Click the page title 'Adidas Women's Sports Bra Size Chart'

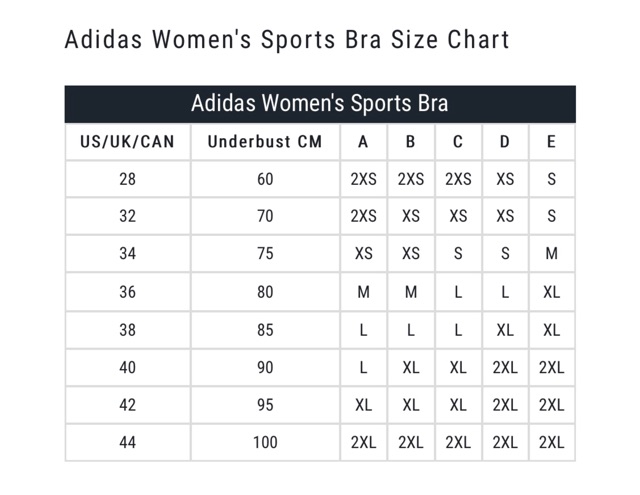pyautogui.click(x=287, y=40)
